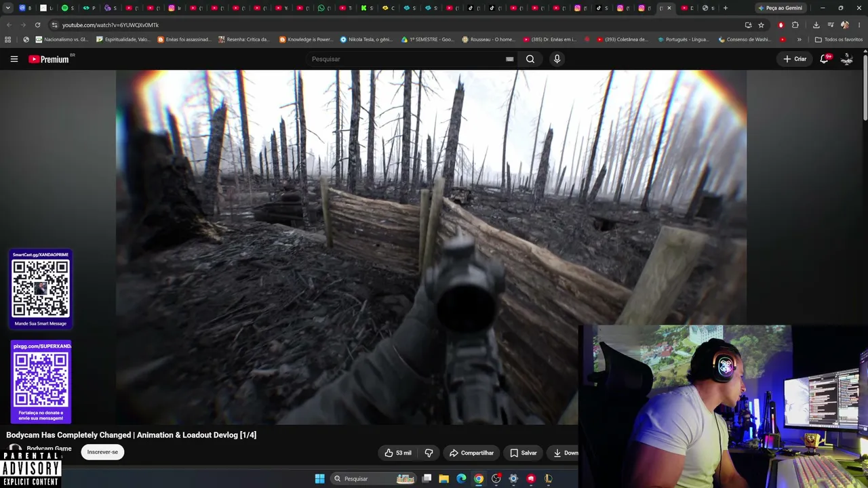Open File Explorer from the taskbar

click(443, 479)
